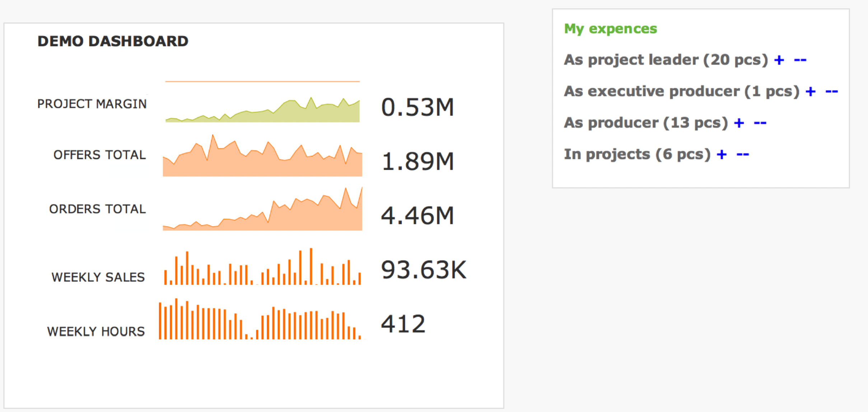The height and width of the screenshot is (412, 868).
Task: Click the 93.63K weekly sales value
Action: point(424,270)
